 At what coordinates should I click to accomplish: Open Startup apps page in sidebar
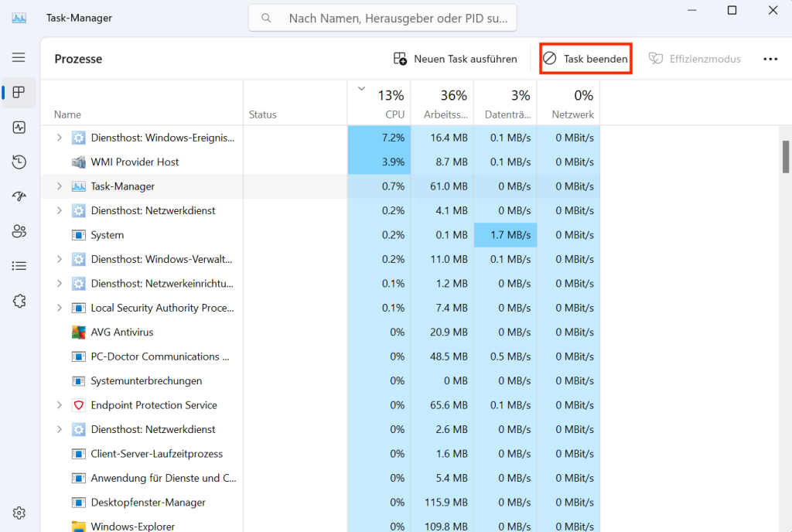click(x=19, y=196)
